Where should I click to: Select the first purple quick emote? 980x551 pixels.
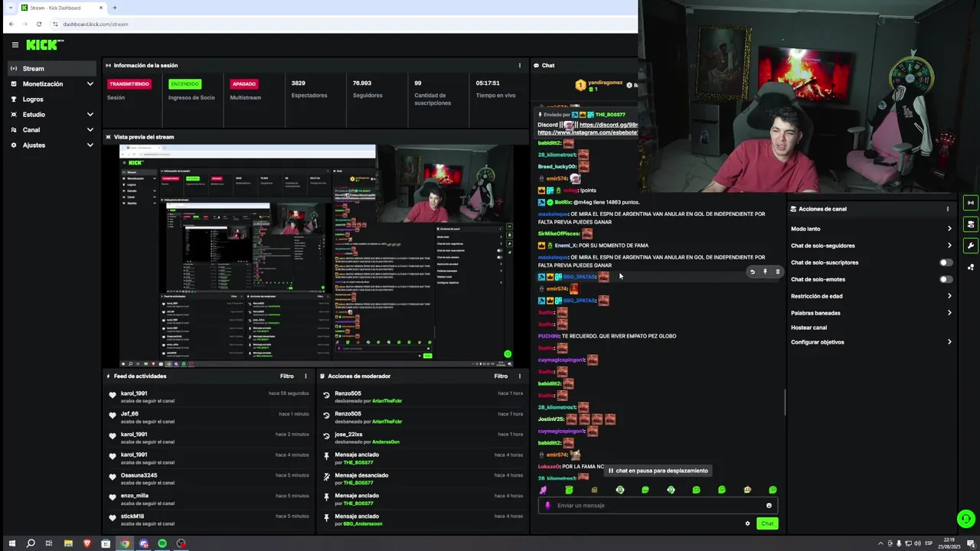(543, 490)
